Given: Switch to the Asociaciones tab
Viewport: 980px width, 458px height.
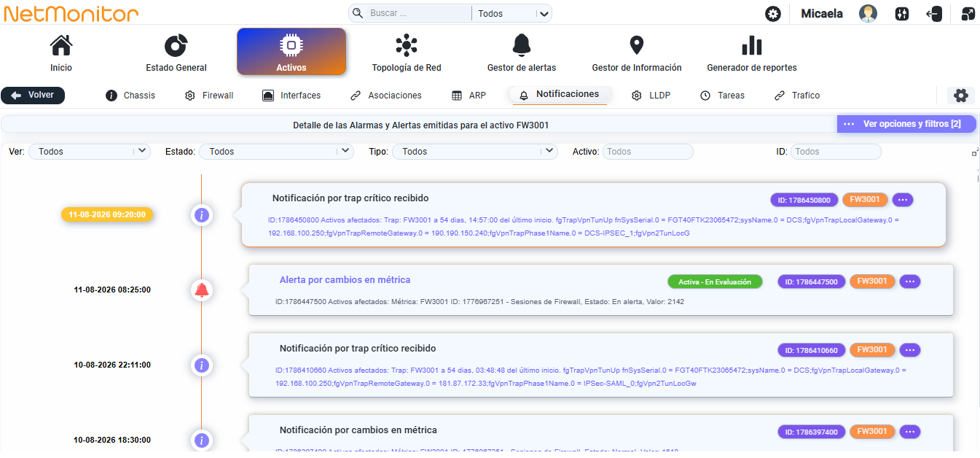Looking at the screenshot, I should click(x=386, y=96).
